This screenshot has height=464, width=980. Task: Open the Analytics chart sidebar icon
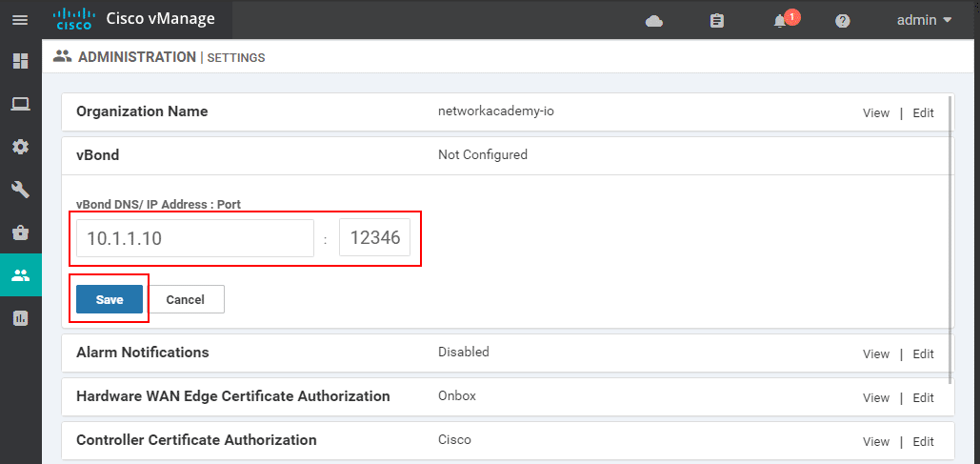[x=20, y=318]
